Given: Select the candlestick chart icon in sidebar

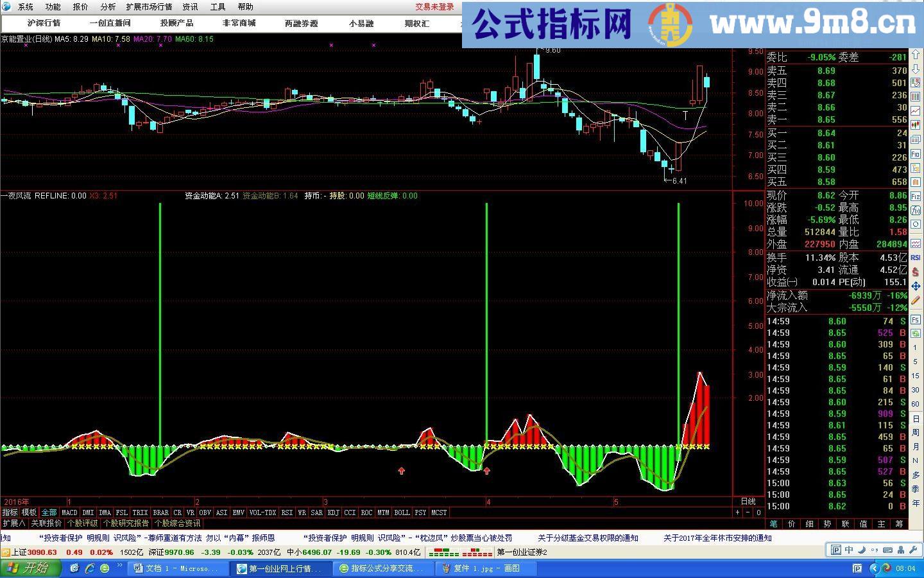Looking at the screenshot, I should tap(915, 125).
